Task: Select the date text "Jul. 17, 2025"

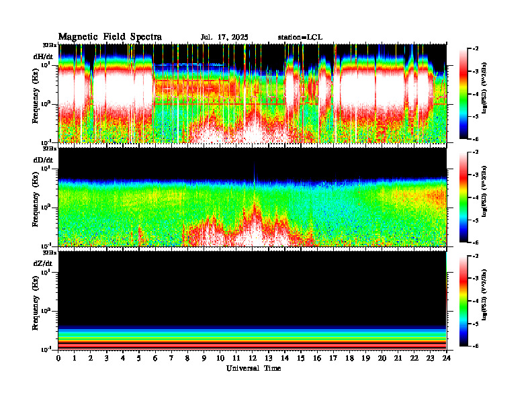Action: point(224,38)
